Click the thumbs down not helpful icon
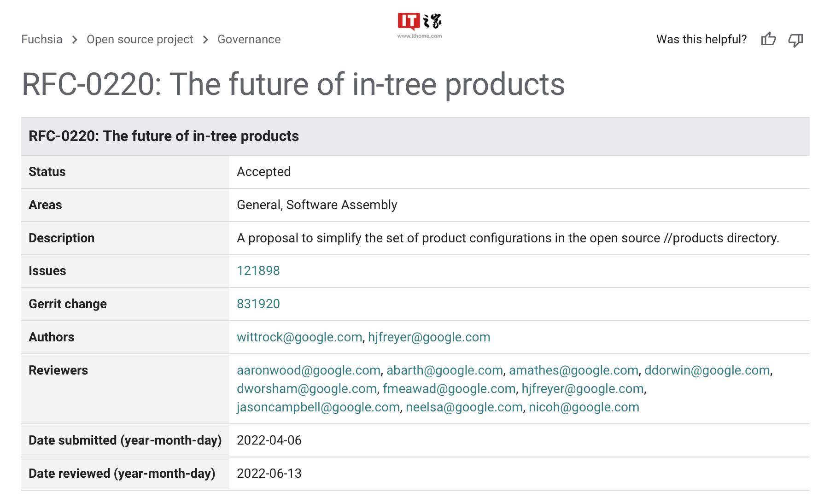Viewport: 830px width, 504px height. (x=795, y=40)
